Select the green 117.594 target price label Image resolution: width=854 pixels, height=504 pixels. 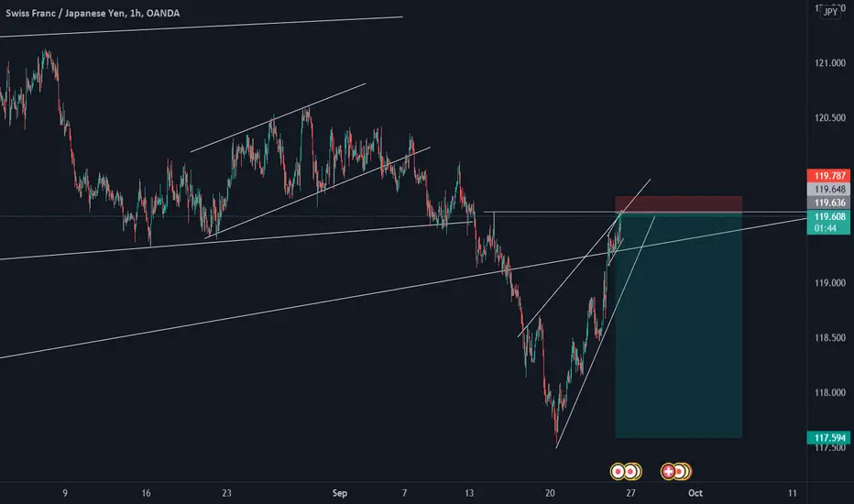pos(828,437)
